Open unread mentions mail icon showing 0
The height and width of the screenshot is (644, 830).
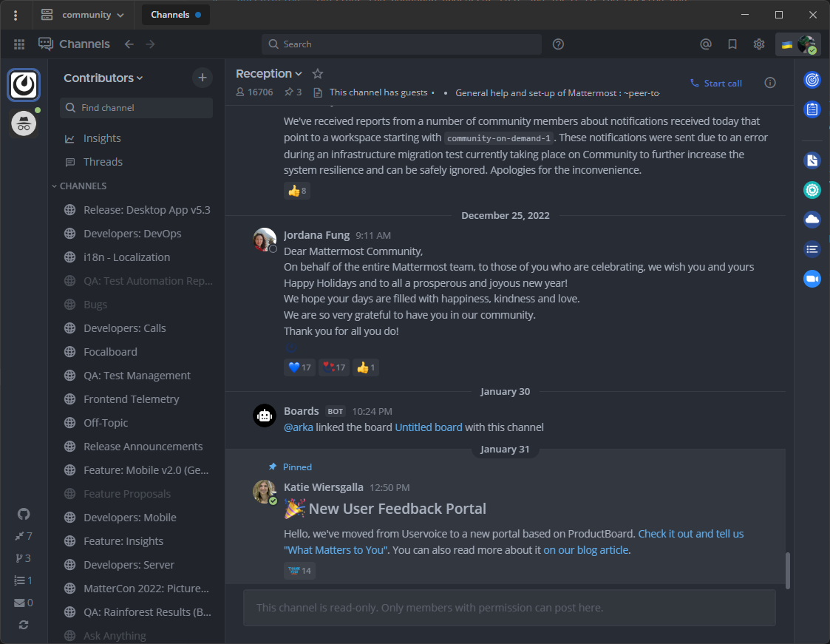23,602
